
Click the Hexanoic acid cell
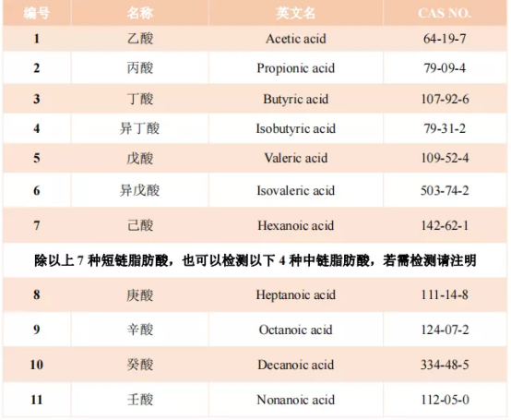[x=295, y=225]
